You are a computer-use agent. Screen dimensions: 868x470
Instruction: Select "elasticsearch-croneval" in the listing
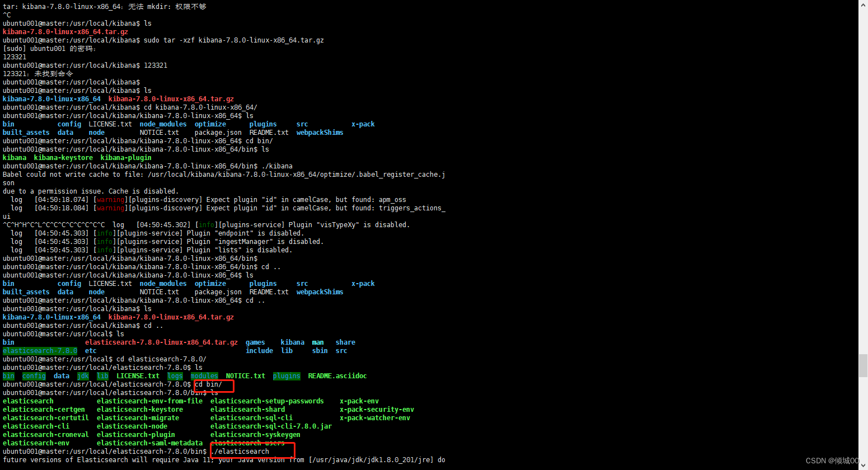click(x=46, y=435)
